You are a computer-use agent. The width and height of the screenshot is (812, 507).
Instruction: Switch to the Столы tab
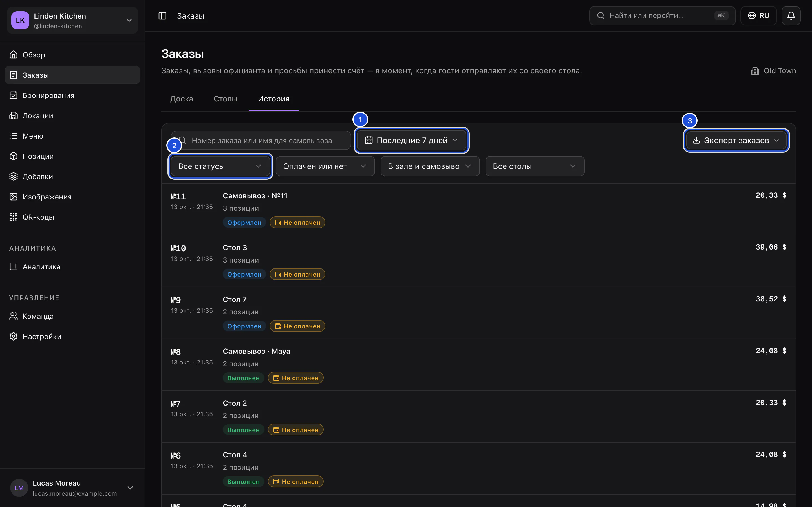[x=226, y=99]
